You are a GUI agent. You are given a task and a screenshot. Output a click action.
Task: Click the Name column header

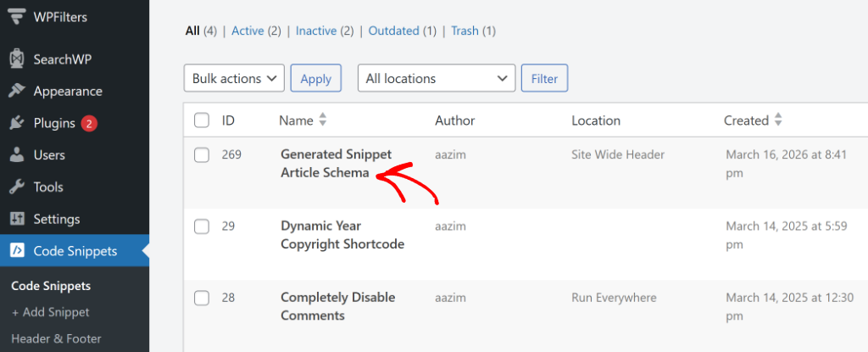(x=296, y=120)
